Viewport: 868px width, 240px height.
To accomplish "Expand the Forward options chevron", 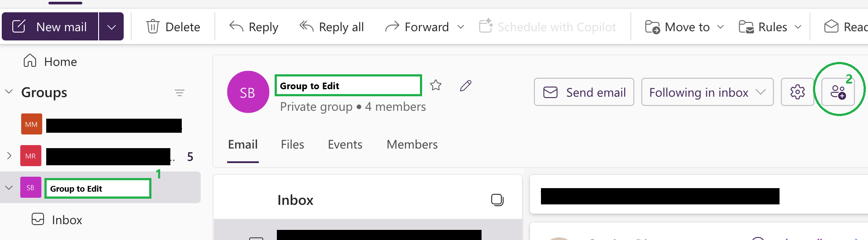I will [x=461, y=27].
